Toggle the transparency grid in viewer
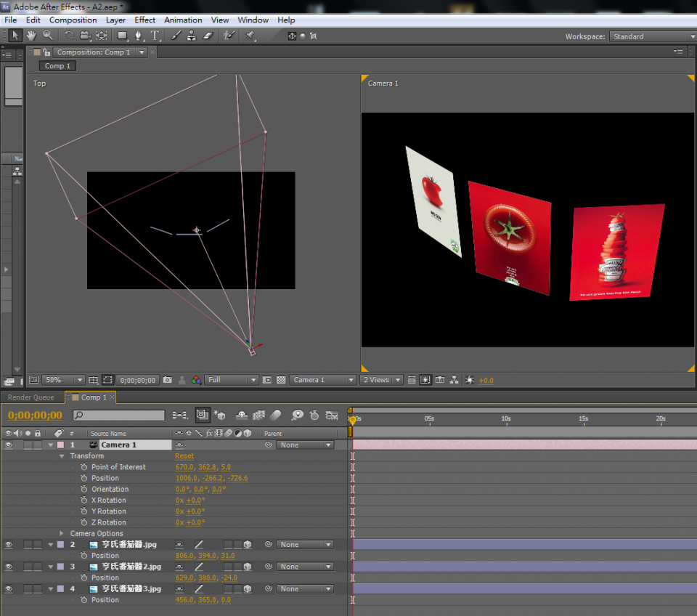Screen dimensions: 697x616 (x=281, y=380)
